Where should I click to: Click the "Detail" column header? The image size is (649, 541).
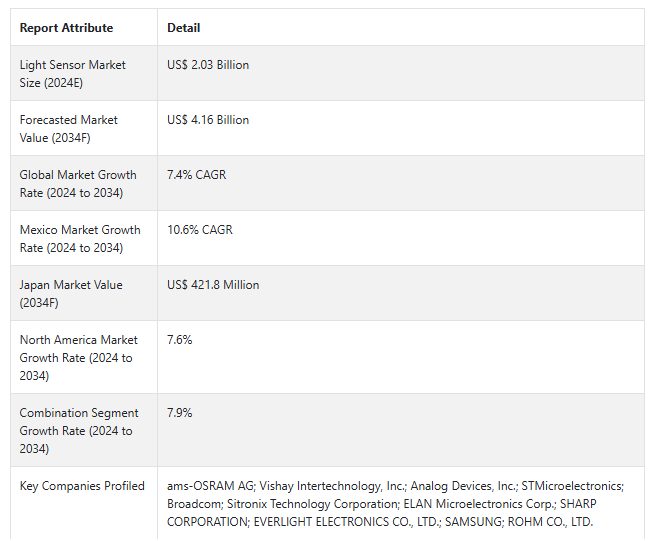(184, 28)
